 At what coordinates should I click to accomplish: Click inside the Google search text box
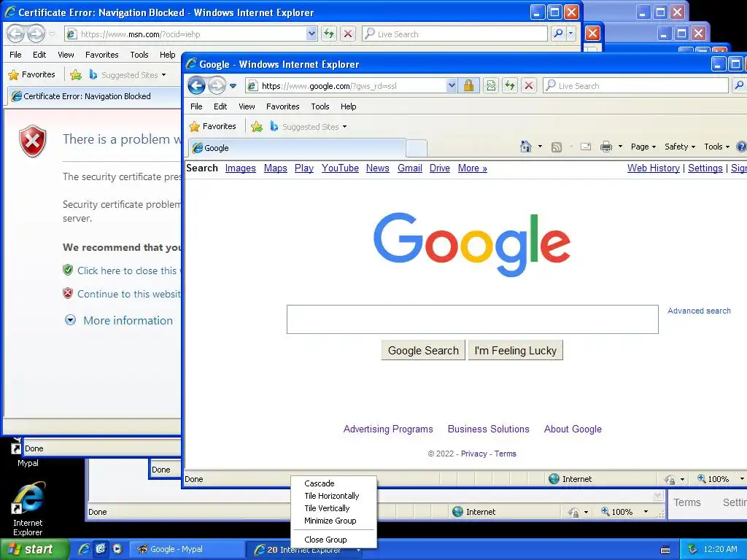(x=473, y=319)
